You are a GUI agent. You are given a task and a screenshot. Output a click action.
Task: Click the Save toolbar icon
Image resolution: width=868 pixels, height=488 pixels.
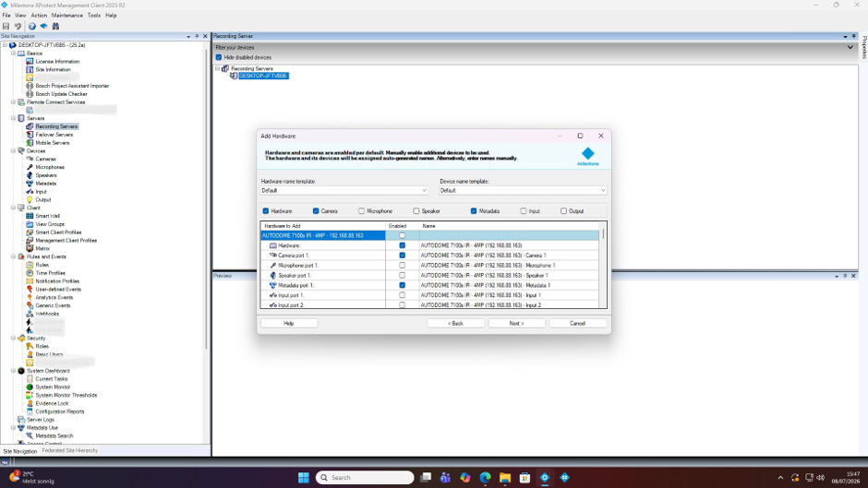[x=6, y=26]
